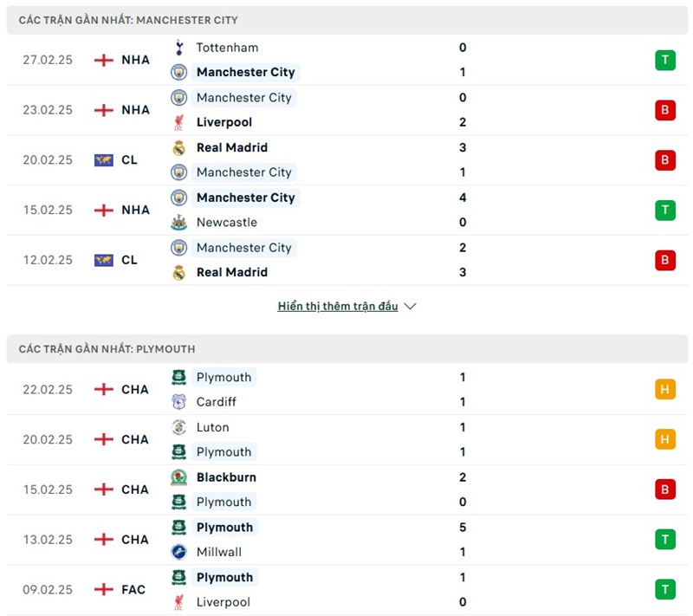The image size is (693, 616).
Task: Click the Real Madrid crest icon
Action: (180, 147)
